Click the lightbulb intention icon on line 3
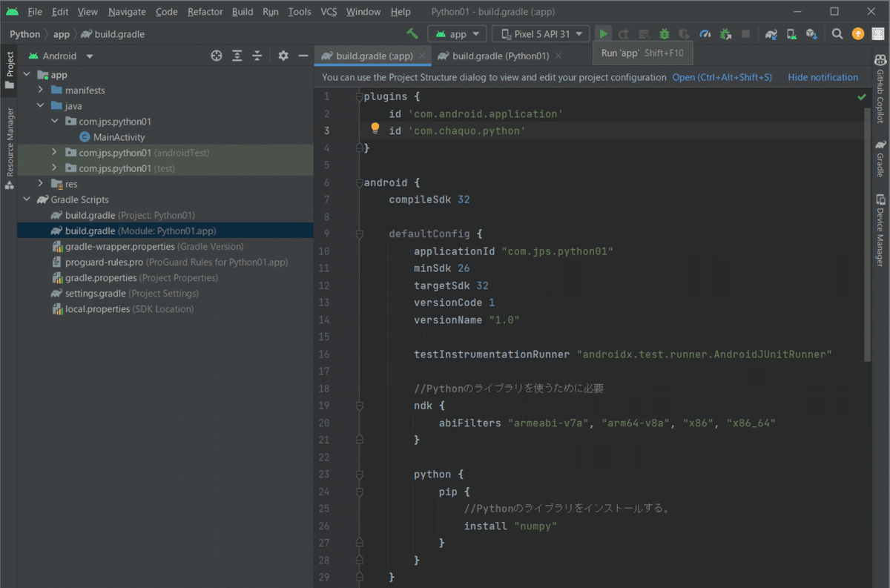 pyautogui.click(x=375, y=128)
